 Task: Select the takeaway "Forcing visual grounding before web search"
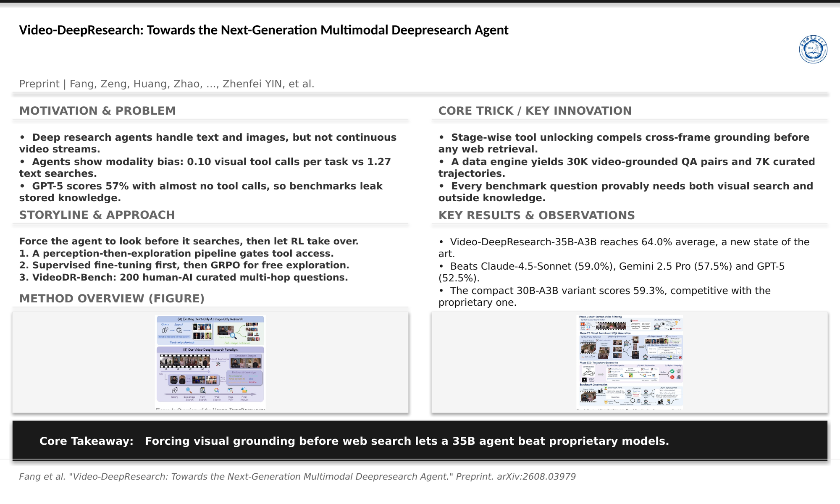tap(407, 441)
